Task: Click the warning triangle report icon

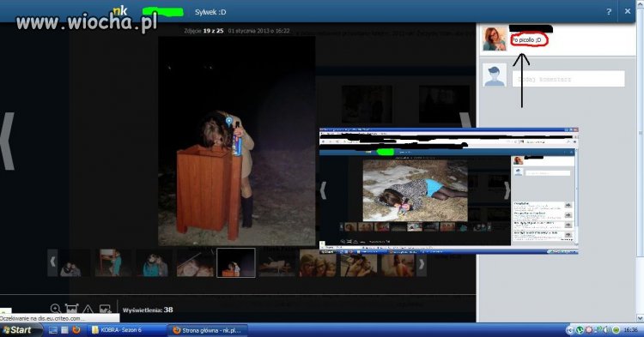Action: coord(88,310)
